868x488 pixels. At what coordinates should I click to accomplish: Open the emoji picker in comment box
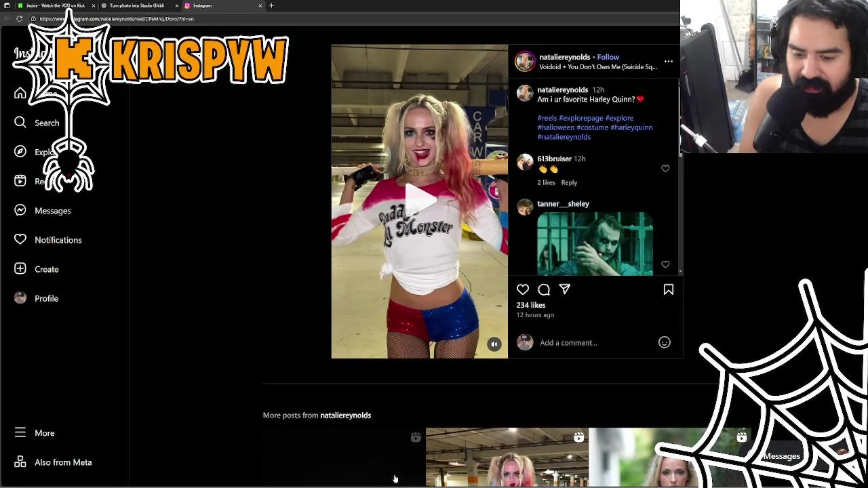click(x=665, y=342)
